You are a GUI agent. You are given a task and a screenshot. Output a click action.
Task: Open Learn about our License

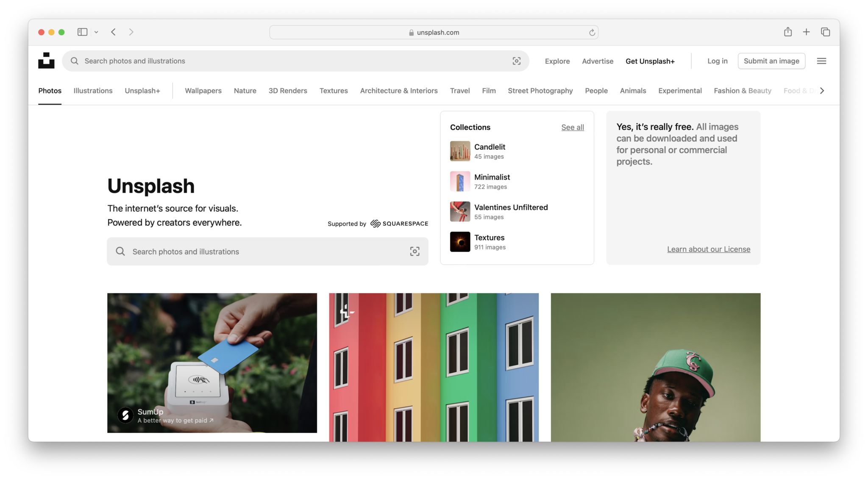(709, 249)
